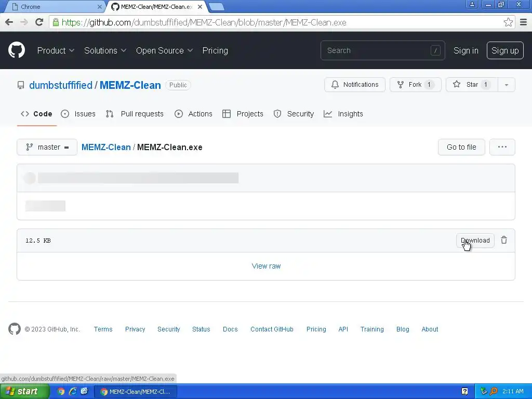Screen dimensions: 532x399
Task: Click the GitHub logo in the header
Action: coord(17,50)
